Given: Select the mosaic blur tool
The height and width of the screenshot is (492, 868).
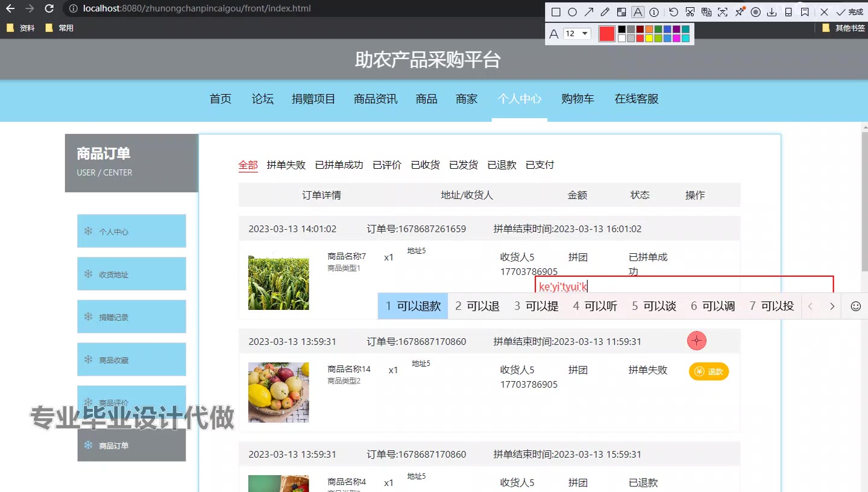Looking at the screenshot, I should 621,12.
